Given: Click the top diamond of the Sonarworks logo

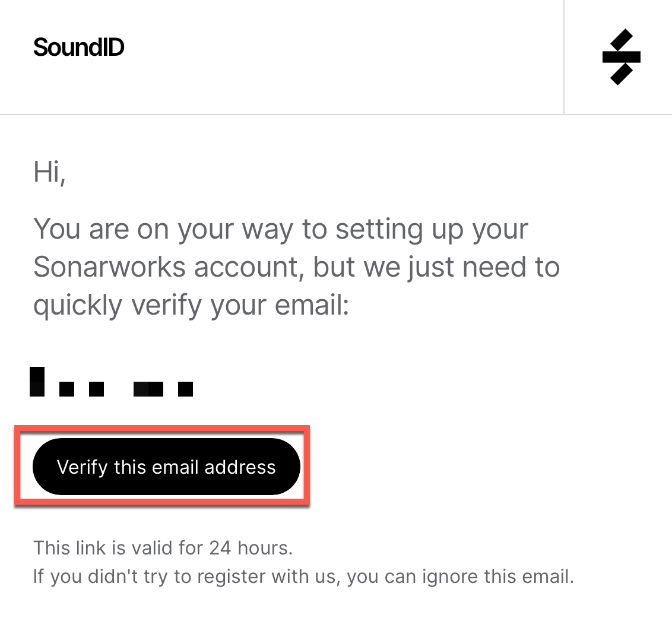Looking at the screenshot, I should point(622,39).
